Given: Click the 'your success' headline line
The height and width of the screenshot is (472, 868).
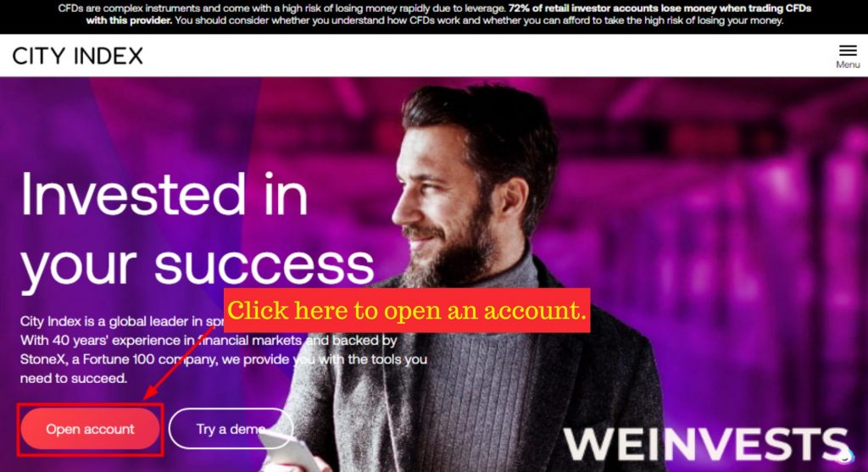Looking at the screenshot, I should pyautogui.click(x=198, y=265).
